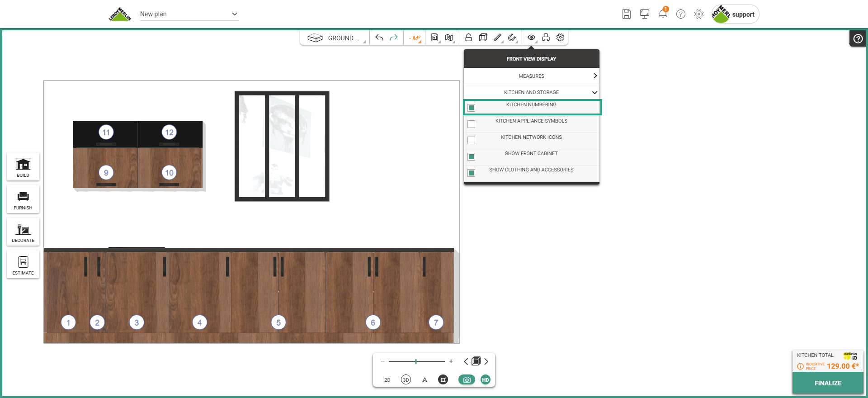This screenshot has width=868, height=398.
Task: Open the header gear settings icon
Action: coord(699,14)
